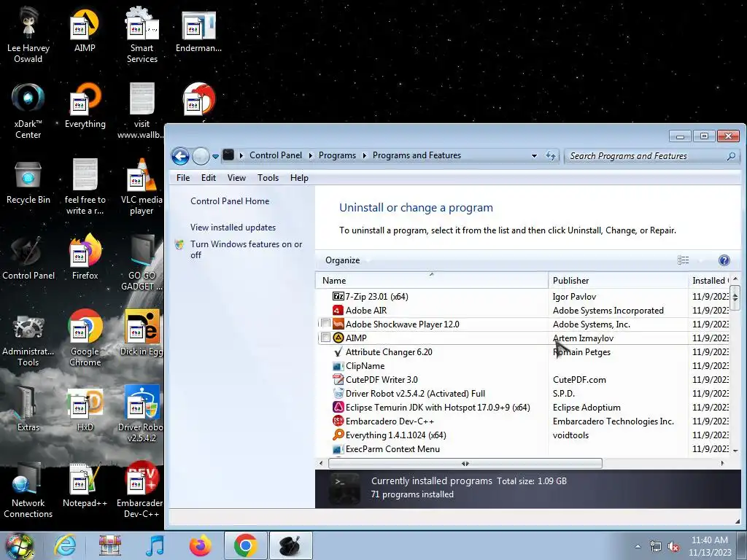
Task: Launch Internet Explorer from the taskbar
Action: coord(65,545)
